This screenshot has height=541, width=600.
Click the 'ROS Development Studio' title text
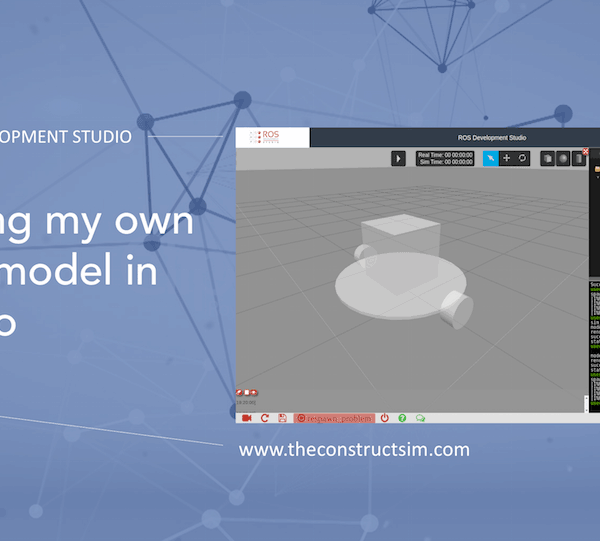(492, 138)
